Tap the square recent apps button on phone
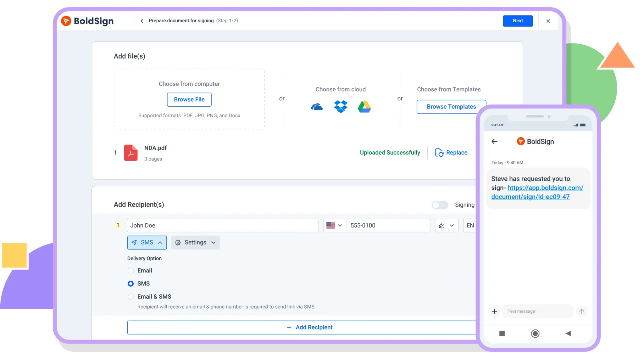 (502, 333)
